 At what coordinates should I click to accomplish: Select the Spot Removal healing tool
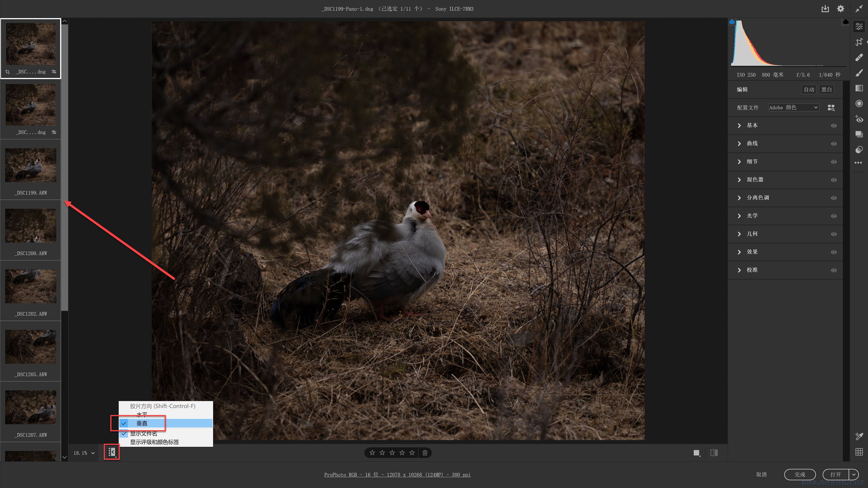pos(859,58)
